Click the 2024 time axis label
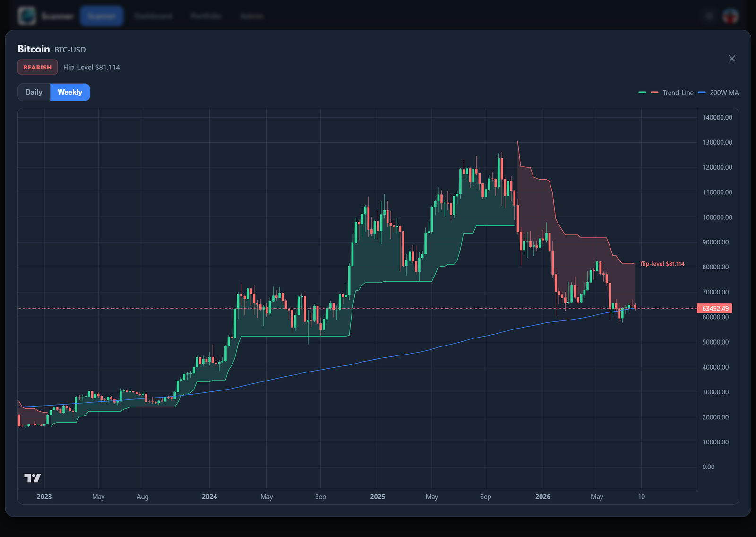The width and height of the screenshot is (756, 537). tap(209, 497)
